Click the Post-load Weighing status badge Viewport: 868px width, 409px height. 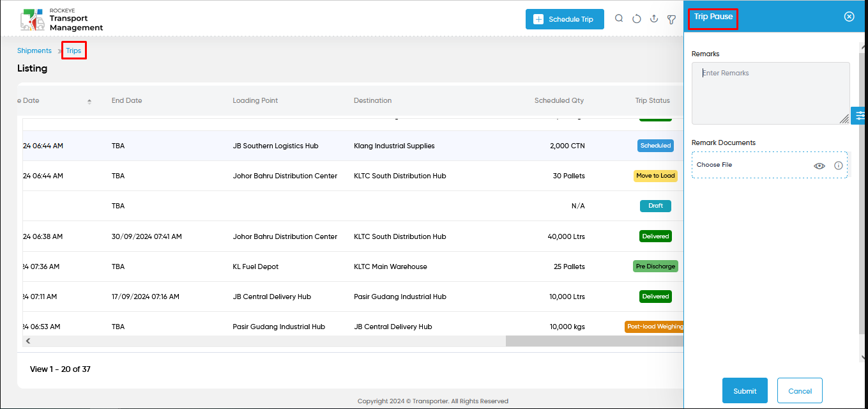click(x=654, y=327)
